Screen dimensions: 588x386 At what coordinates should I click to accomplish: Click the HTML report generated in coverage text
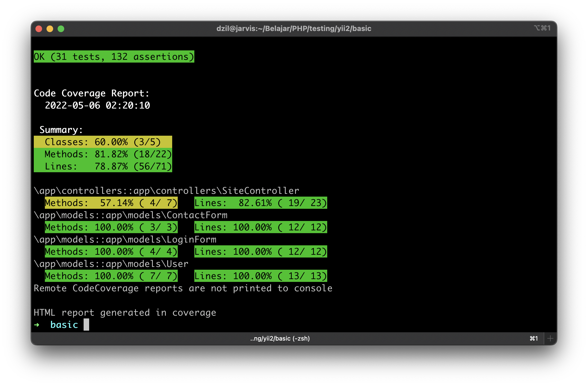pyautogui.click(x=125, y=313)
